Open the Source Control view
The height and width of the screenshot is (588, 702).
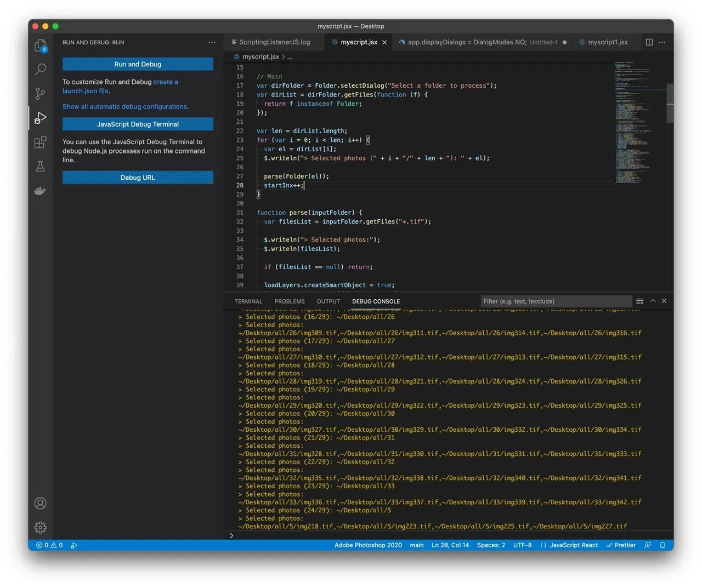pos(40,93)
